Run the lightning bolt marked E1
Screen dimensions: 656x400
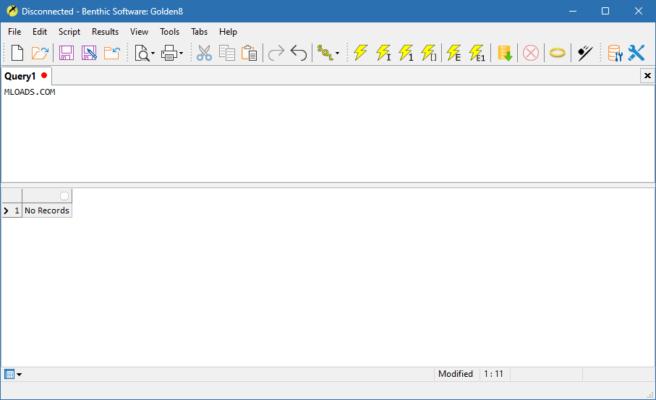[x=477, y=53]
